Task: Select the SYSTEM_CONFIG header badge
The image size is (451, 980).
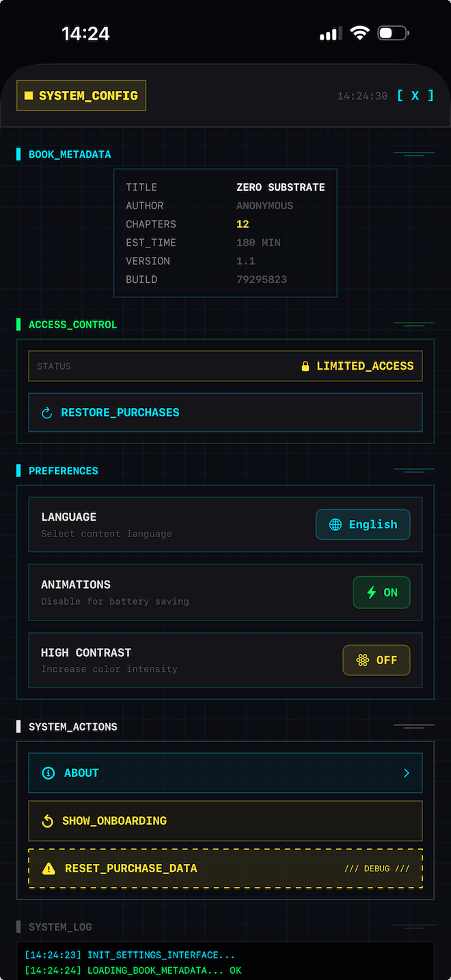Action: (x=81, y=96)
